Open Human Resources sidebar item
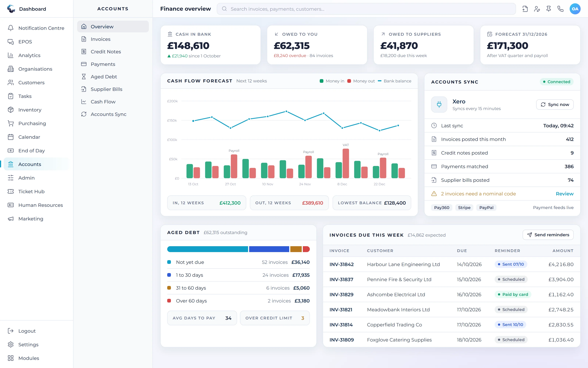 click(x=36, y=205)
